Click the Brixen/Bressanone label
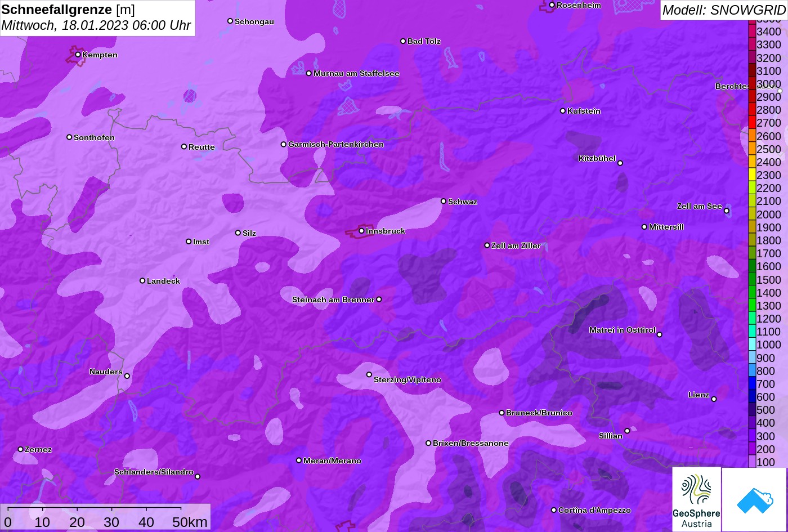788x532 pixels. point(471,443)
